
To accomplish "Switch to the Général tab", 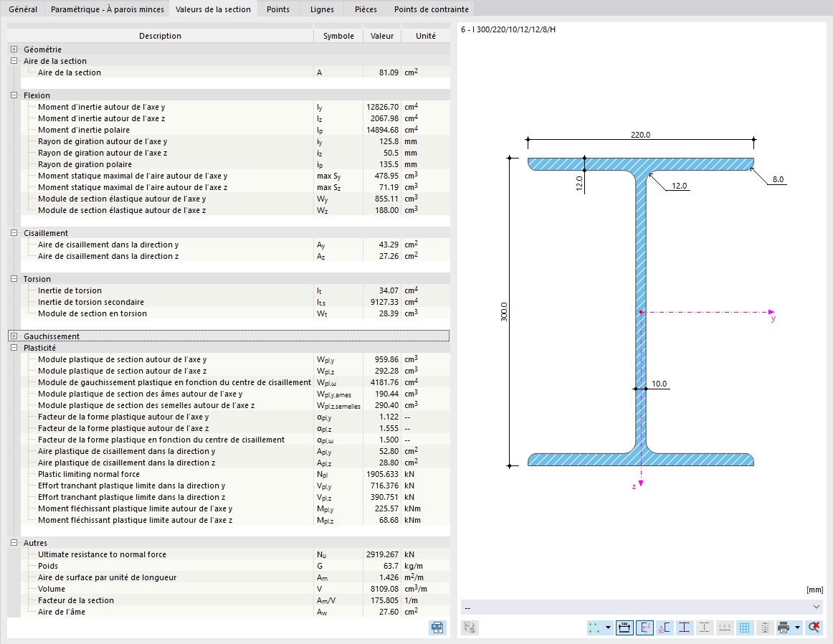I will pyautogui.click(x=23, y=9).
